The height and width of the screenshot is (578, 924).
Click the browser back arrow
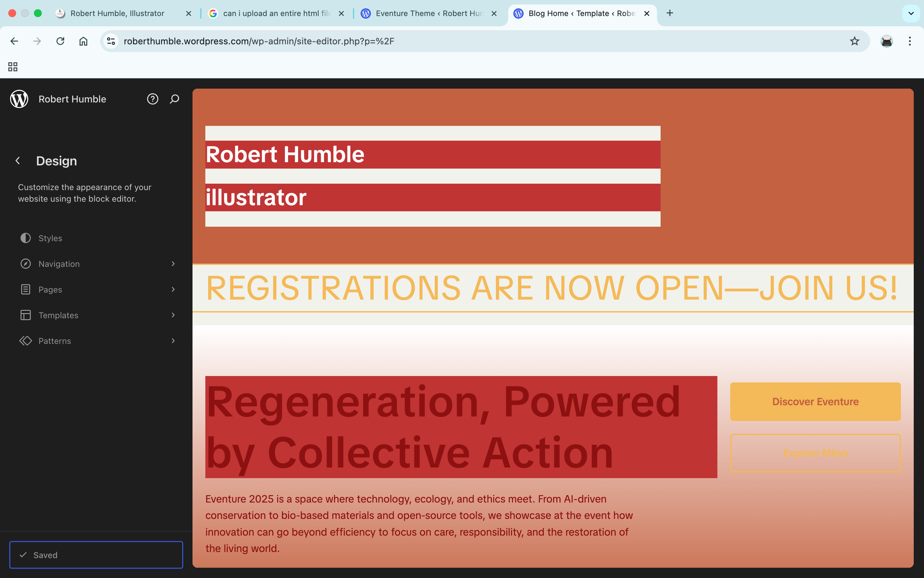click(x=14, y=41)
